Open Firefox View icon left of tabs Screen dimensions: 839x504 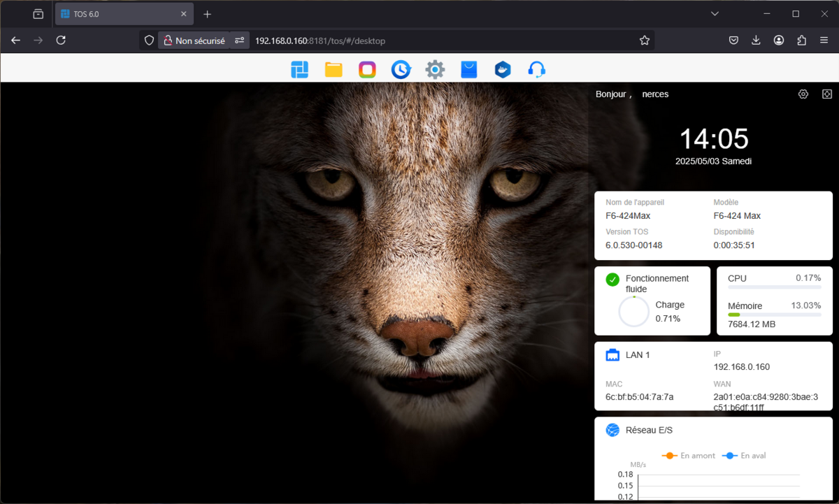38,14
